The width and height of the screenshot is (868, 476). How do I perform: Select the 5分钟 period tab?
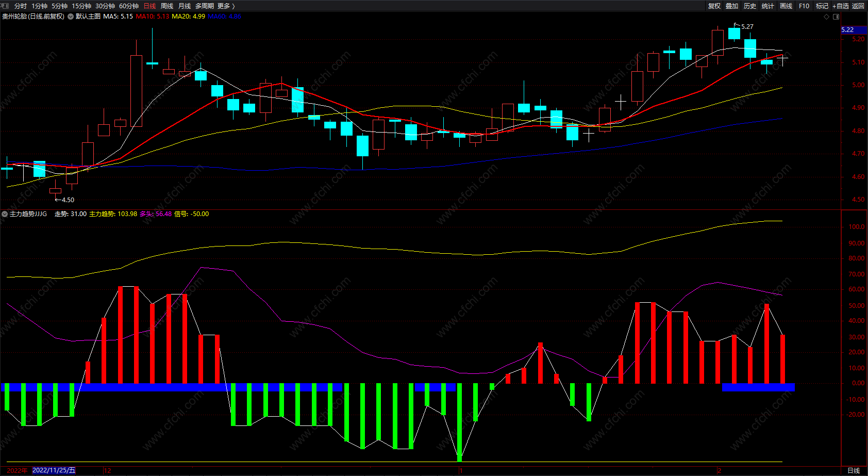click(x=59, y=6)
